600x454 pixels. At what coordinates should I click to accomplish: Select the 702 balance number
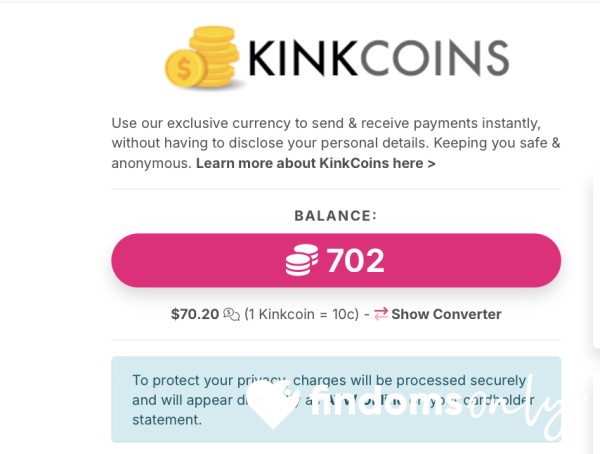coord(355,261)
